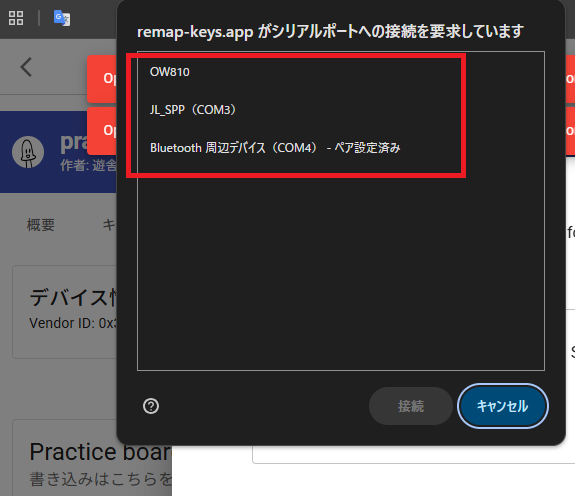
Task: Click the 接続 connect button
Action: point(411,406)
